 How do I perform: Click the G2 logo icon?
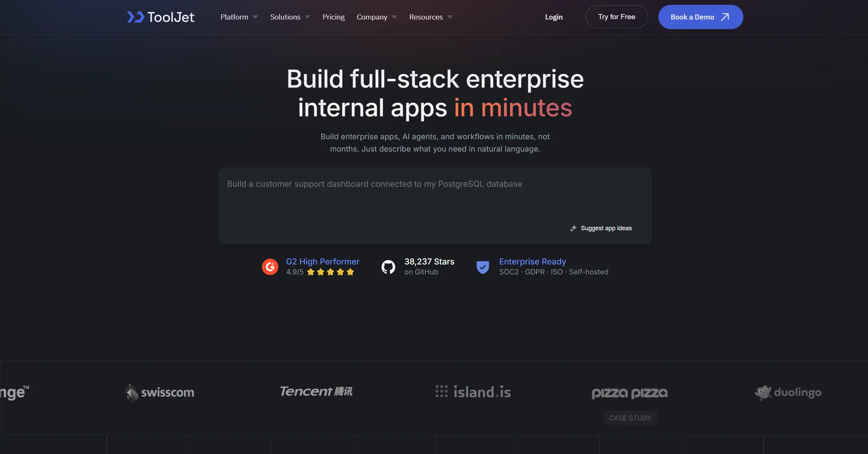point(270,267)
